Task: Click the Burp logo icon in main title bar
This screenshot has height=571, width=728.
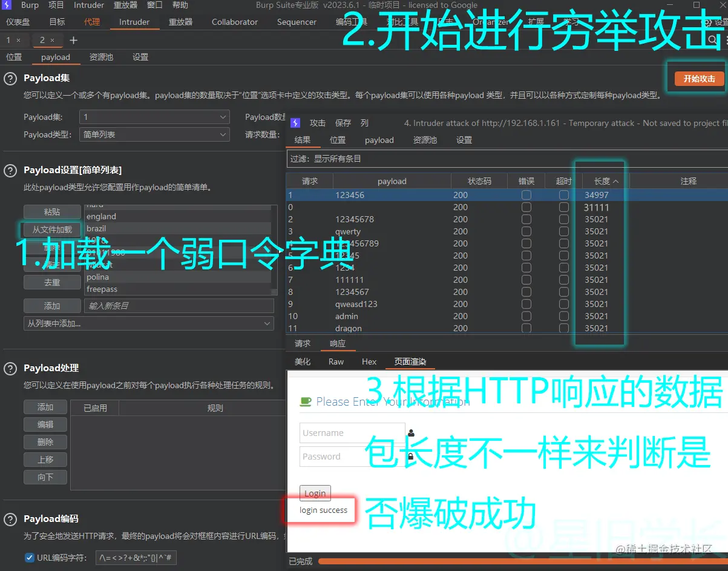Action: (7, 5)
